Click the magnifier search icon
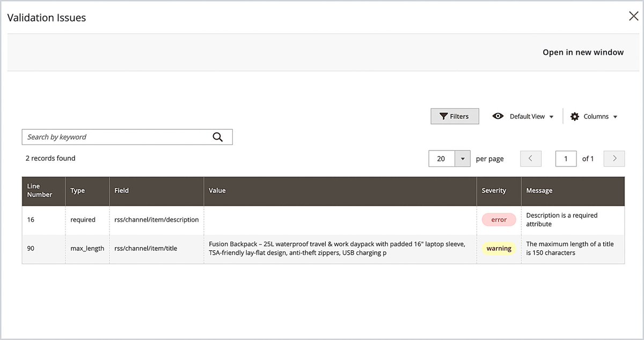 click(x=217, y=137)
